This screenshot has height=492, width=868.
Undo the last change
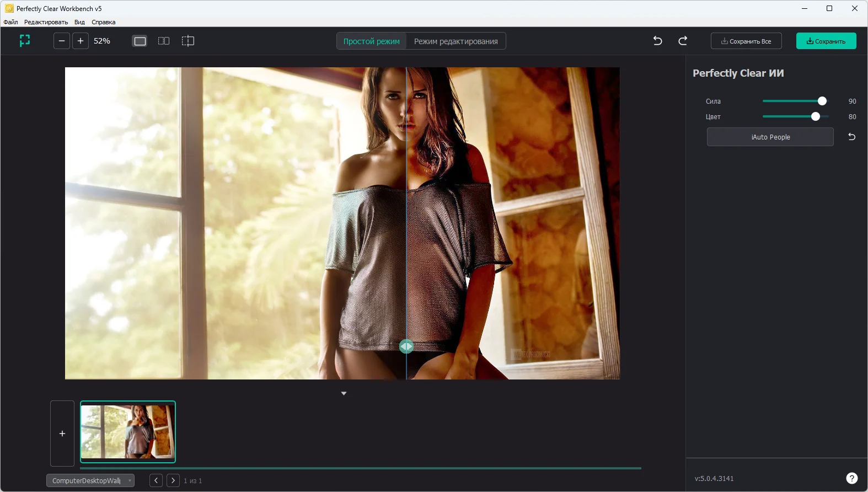[657, 41]
